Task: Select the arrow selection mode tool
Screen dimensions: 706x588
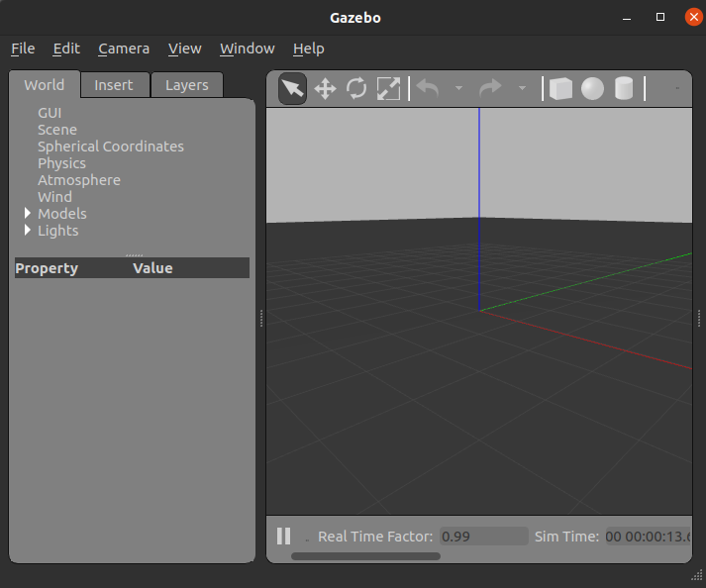Action: point(292,89)
